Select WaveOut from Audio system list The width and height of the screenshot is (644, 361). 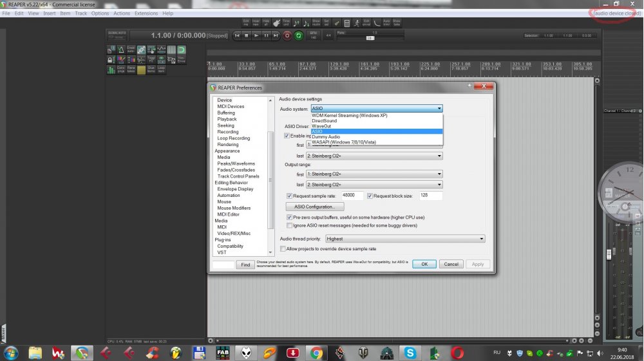(x=377, y=126)
